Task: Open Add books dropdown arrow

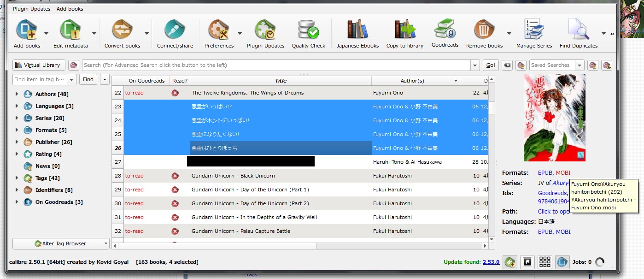Action: (46, 33)
